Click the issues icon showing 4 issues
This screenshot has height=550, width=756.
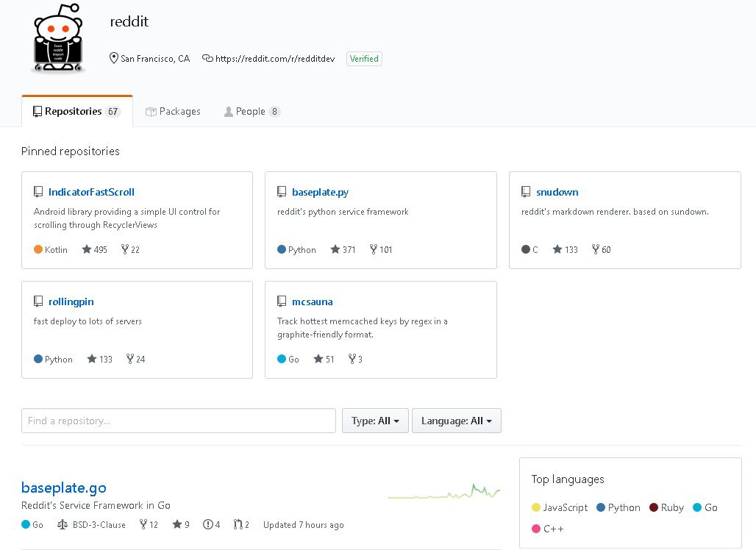pos(208,524)
